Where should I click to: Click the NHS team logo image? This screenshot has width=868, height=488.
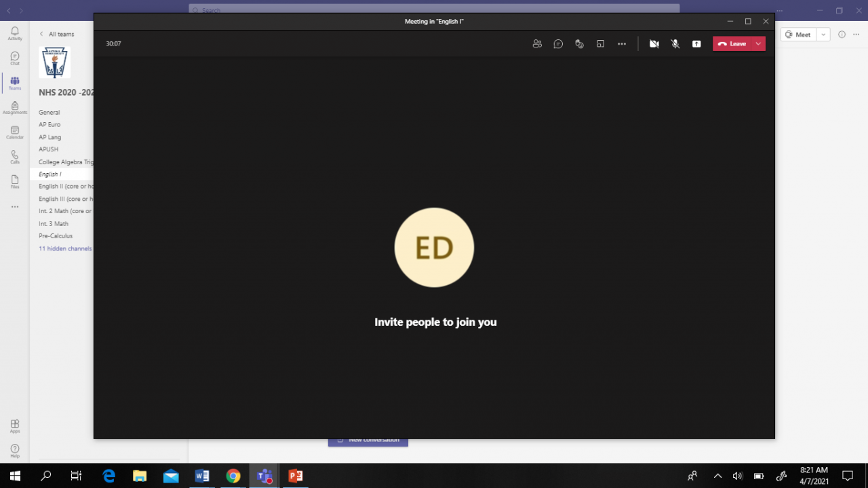pyautogui.click(x=54, y=62)
